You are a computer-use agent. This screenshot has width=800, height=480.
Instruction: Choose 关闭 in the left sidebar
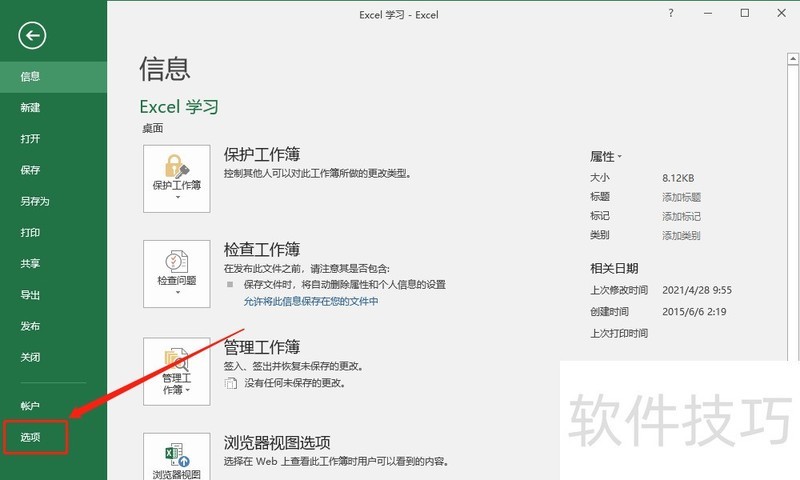[x=31, y=357]
